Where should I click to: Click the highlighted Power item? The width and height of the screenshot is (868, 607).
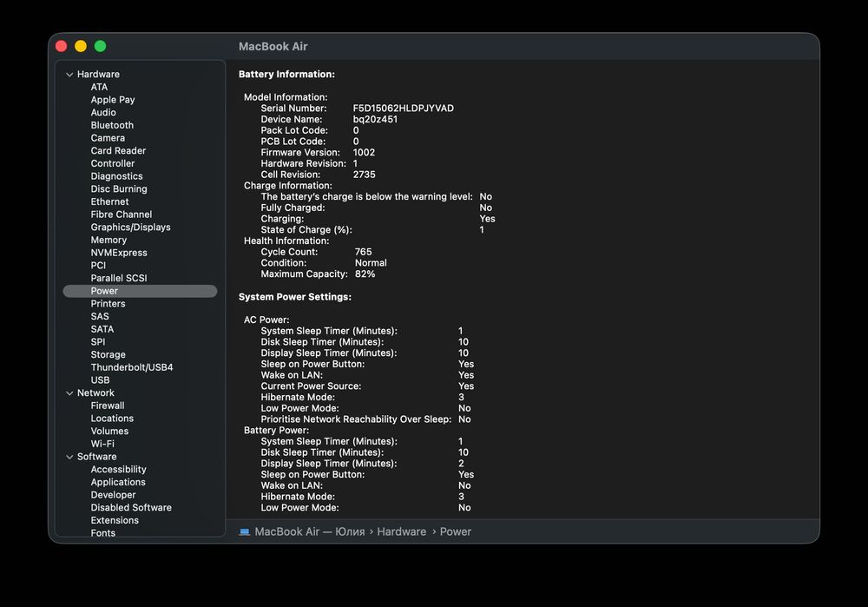click(x=140, y=291)
